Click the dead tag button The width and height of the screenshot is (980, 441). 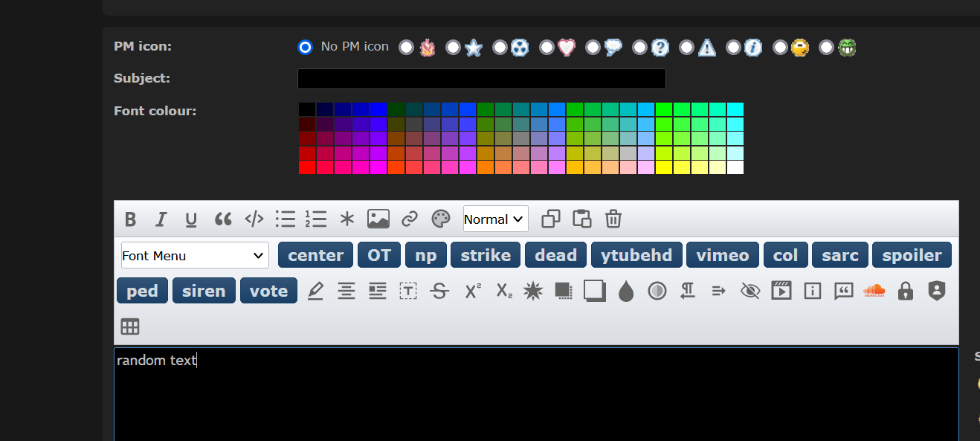point(556,255)
